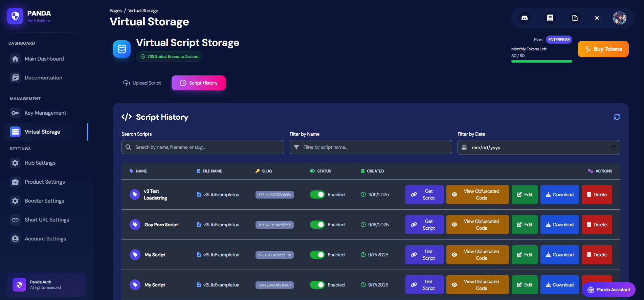Screen dimensions: 644x300
Task: Click the VSS Status Bound to Discord badge
Action: coord(169,56)
